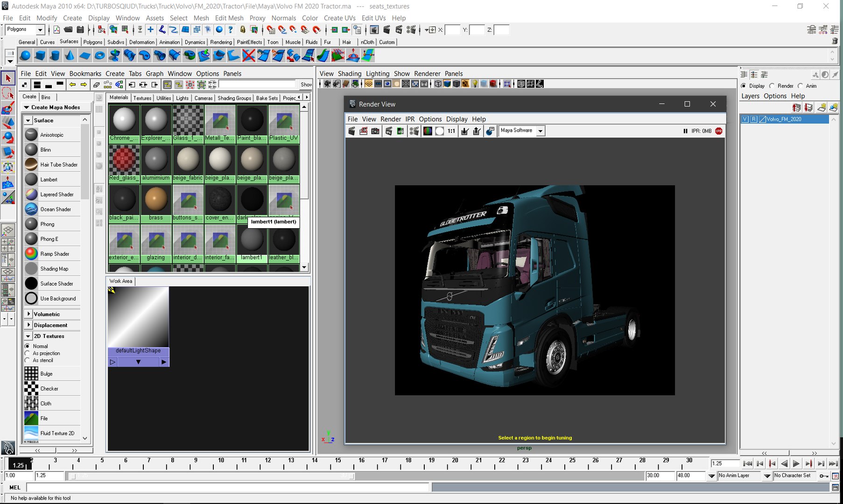
Task: Select the brass material swatch
Action: click(x=156, y=203)
